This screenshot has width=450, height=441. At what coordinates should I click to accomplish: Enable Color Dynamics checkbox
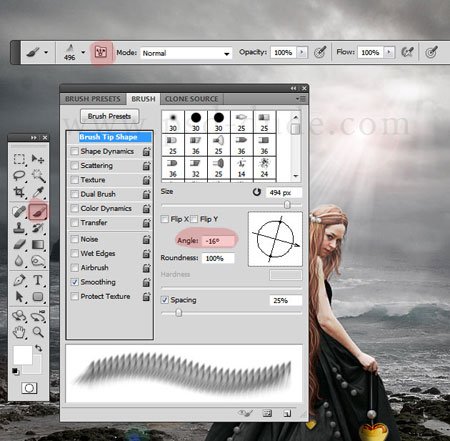click(x=75, y=209)
